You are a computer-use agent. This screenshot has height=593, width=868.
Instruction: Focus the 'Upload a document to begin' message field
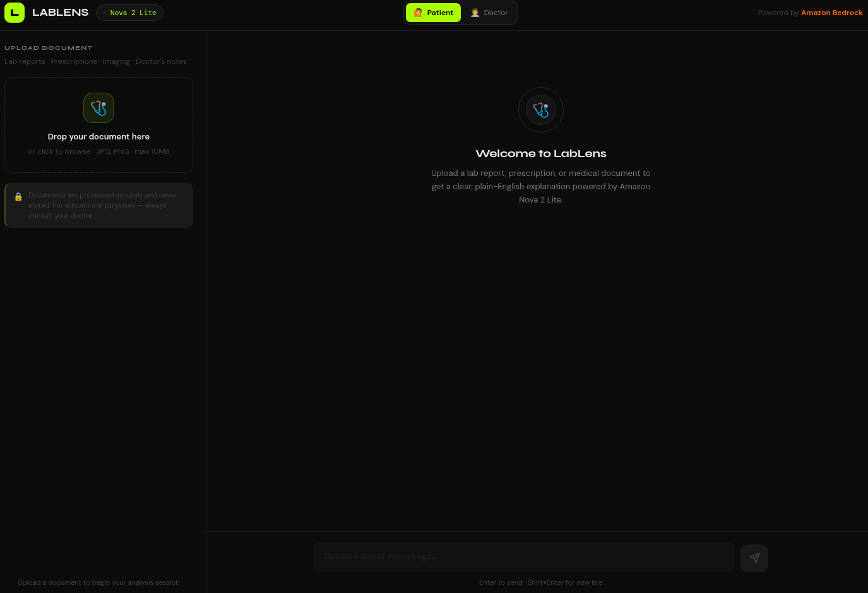(x=524, y=556)
